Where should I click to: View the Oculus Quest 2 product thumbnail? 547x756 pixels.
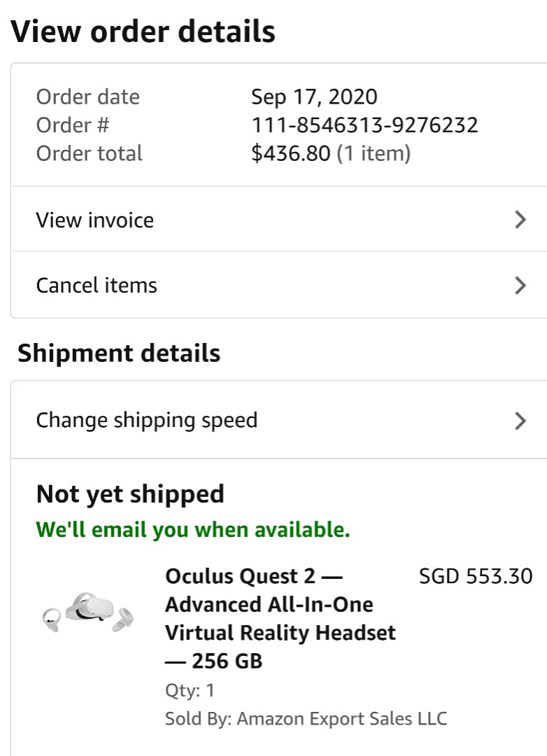pyautogui.click(x=88, y=612)
